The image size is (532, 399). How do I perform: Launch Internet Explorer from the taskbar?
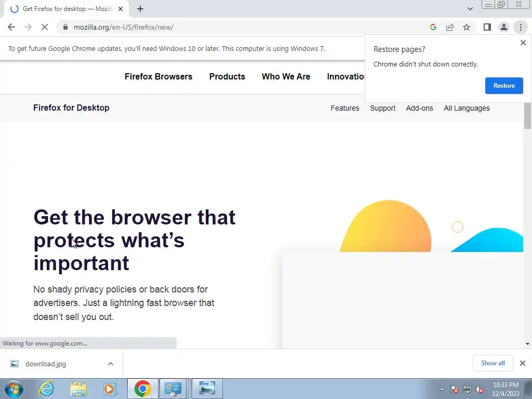point(46,389)
